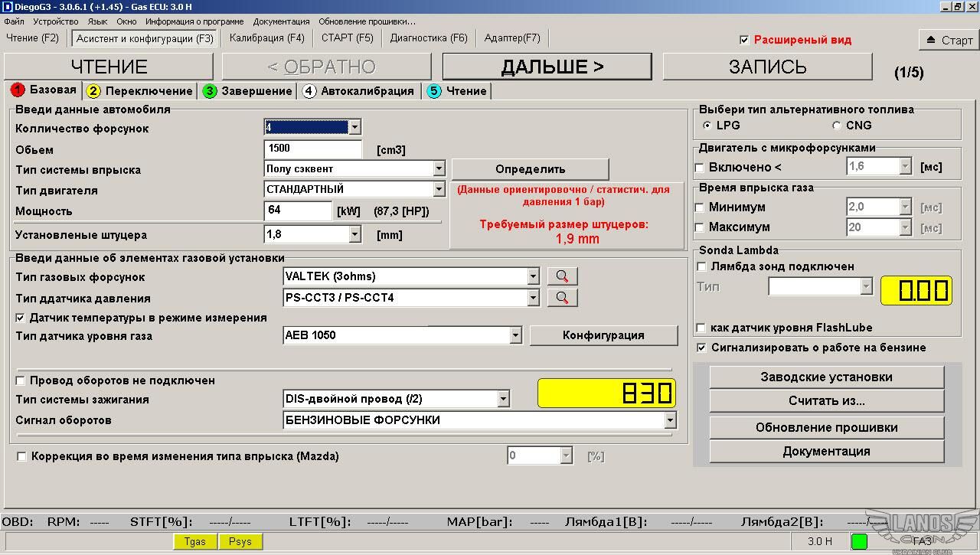The image size is (980, 555).
Task: Toggle 'Провод оборотов не подключен' checkbox
Action: tap(21, 380)
